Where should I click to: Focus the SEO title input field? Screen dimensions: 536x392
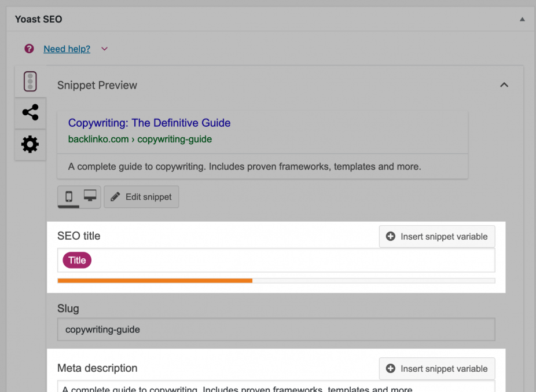276,261
